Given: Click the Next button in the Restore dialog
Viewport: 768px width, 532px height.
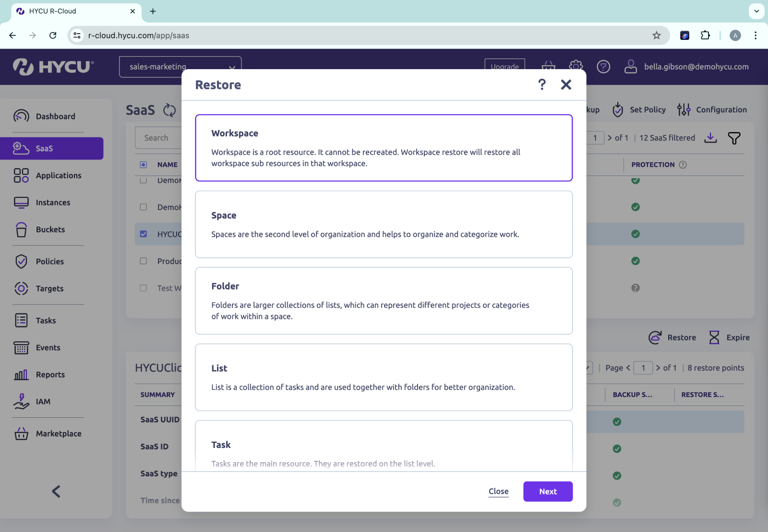Looking at the screenshot, I should 548,491.
